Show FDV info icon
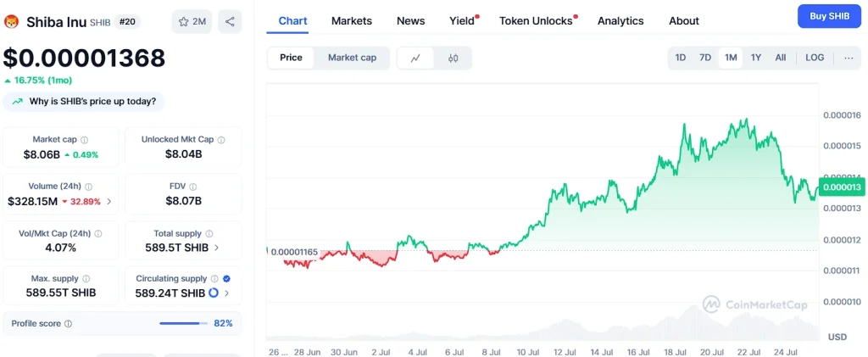Image resolution: width=868 pixels, height=357 pixels. pos(192,187)
